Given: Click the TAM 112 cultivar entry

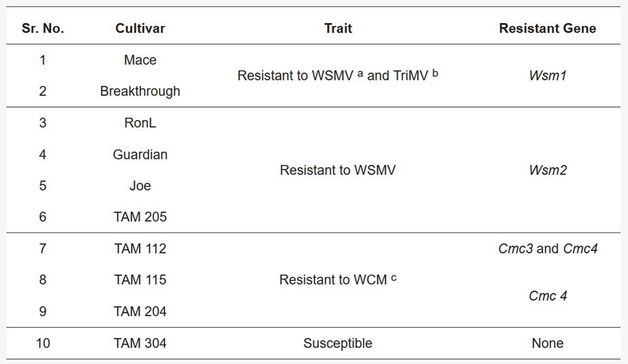Looking at the screenshot, I should pyautogui.click(x=140, y=249).
